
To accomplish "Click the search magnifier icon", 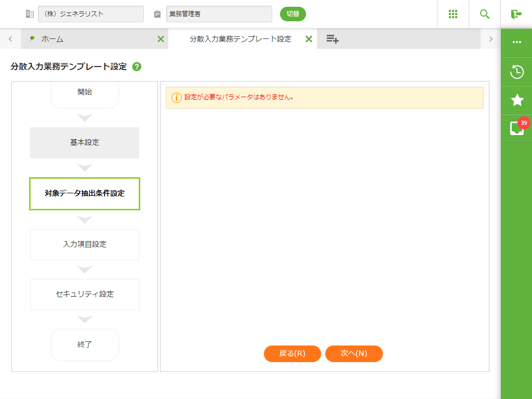I will [x=485, y=14].
